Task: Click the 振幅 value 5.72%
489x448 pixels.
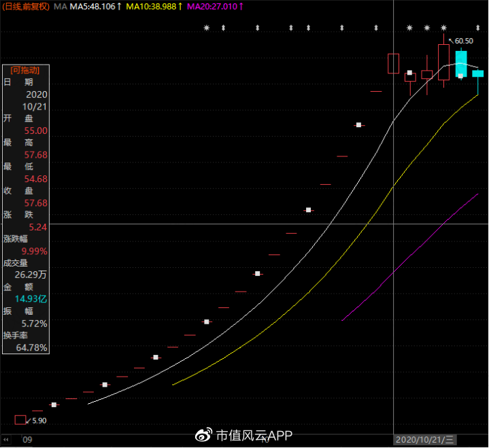Action: click(x=34, y=324)
